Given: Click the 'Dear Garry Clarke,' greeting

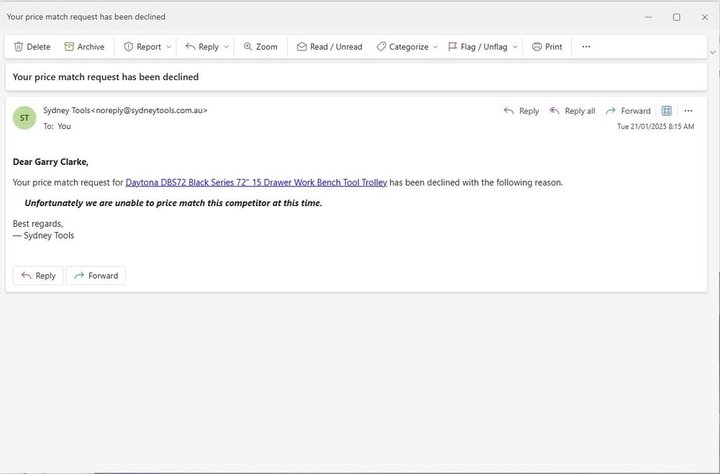Looking at the screenshot, I should click(51, 162).
